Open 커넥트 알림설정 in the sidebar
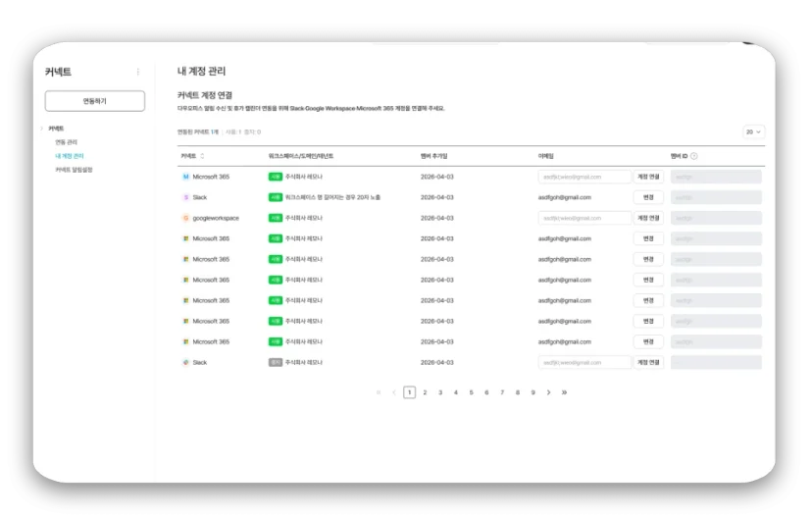 [75, 170]
